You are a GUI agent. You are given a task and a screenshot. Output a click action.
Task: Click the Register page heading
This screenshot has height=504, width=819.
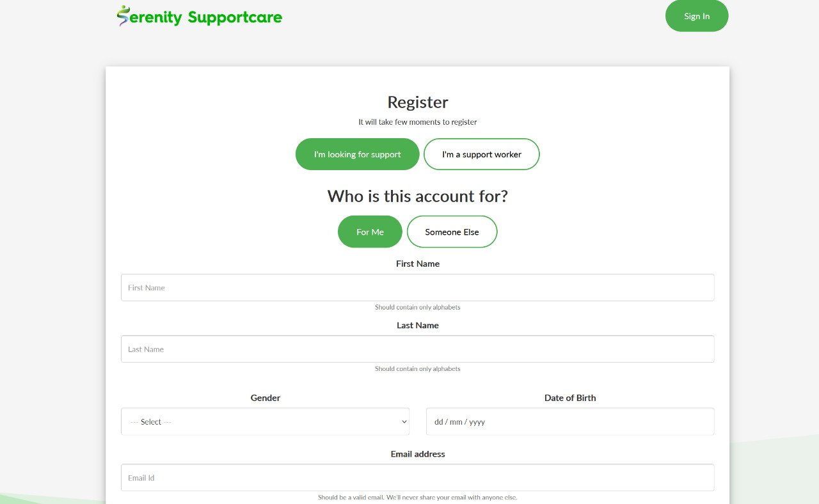click(x=417, y=102)
